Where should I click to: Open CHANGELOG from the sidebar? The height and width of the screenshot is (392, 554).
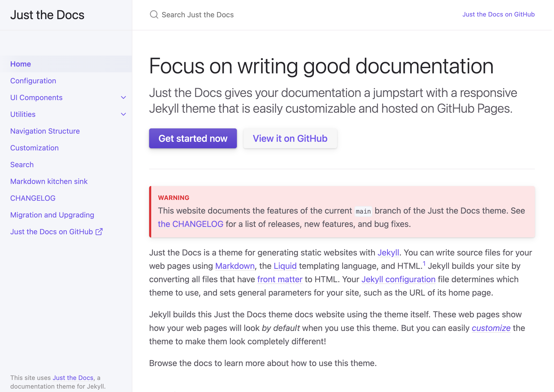pos(33,198)
